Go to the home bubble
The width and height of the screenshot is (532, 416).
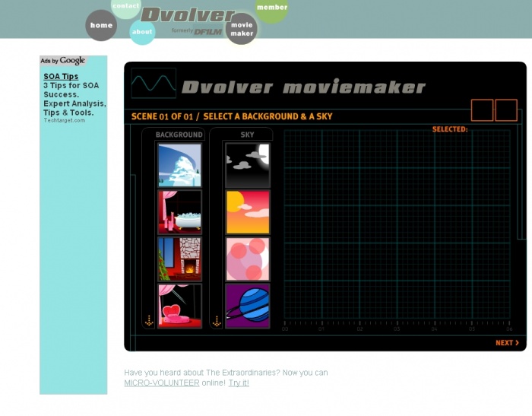click(101, 25)
